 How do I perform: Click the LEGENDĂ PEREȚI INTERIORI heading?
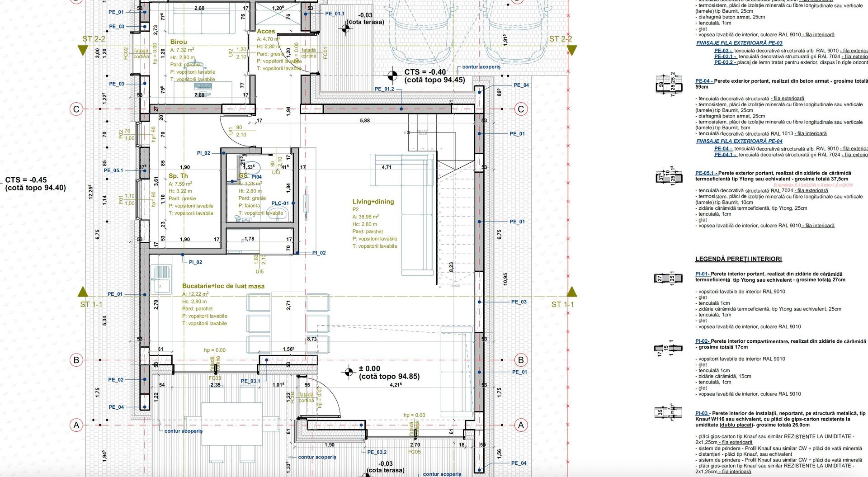click(x=738, y=259)
